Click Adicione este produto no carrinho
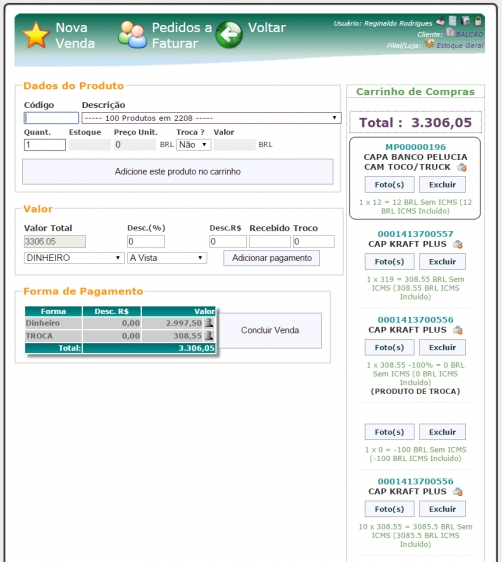The width and height of the screenshot is (502, 562). point(178,172)
